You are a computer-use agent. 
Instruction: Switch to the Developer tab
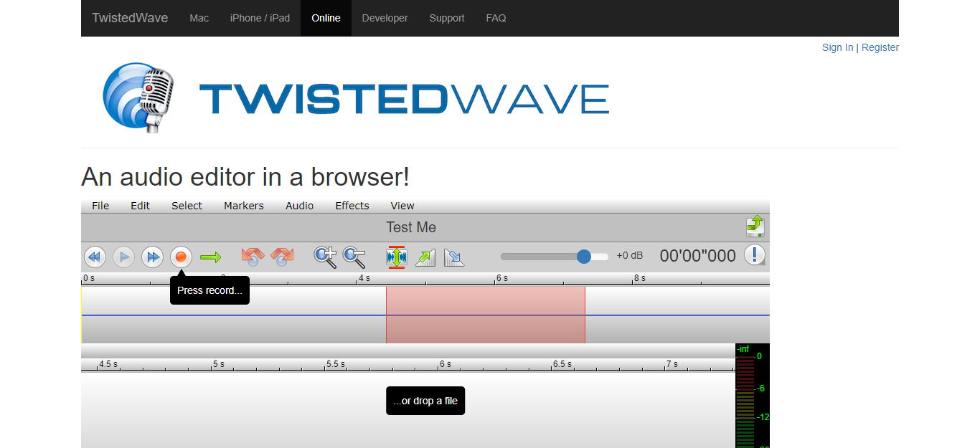tap(385, 18)
